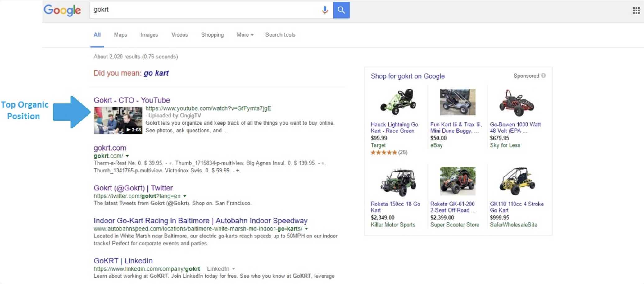Click the 'go kart' suggested spelling link
644x284 pixels.
[x=156, y=73]
